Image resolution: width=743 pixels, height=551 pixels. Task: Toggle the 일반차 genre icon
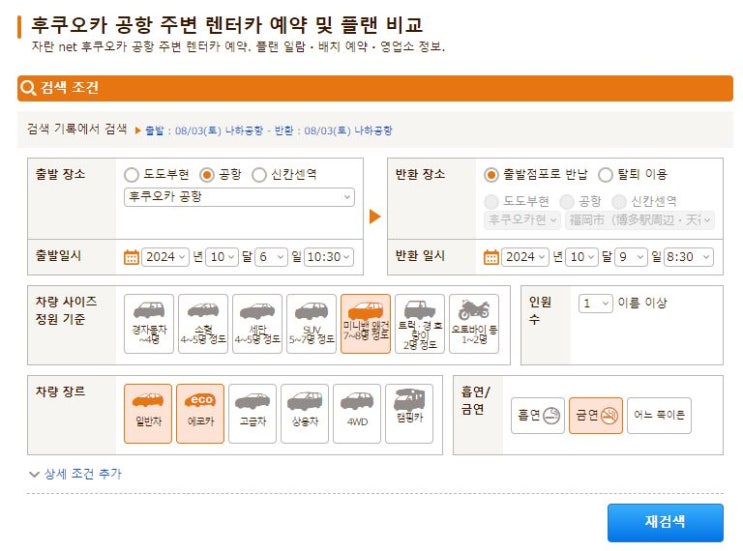pyautogui.click(x=148, y=414)
